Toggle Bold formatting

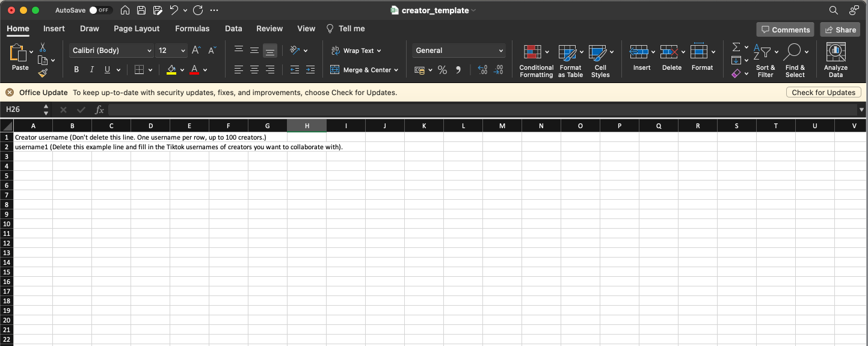tap(76, 70)
